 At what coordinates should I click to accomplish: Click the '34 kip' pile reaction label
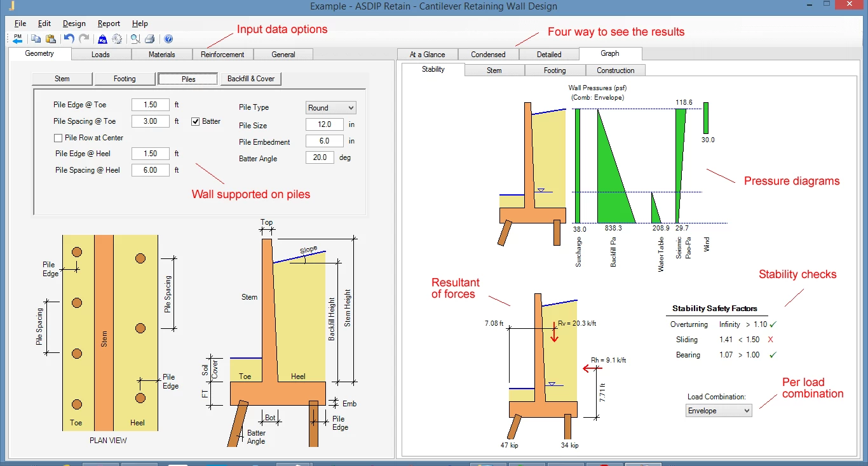click(569, 446)
